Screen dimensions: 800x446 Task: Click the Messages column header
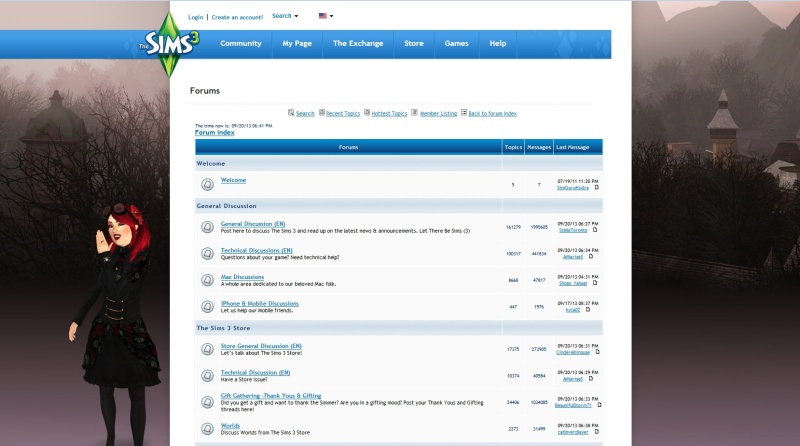coord(539,147)
